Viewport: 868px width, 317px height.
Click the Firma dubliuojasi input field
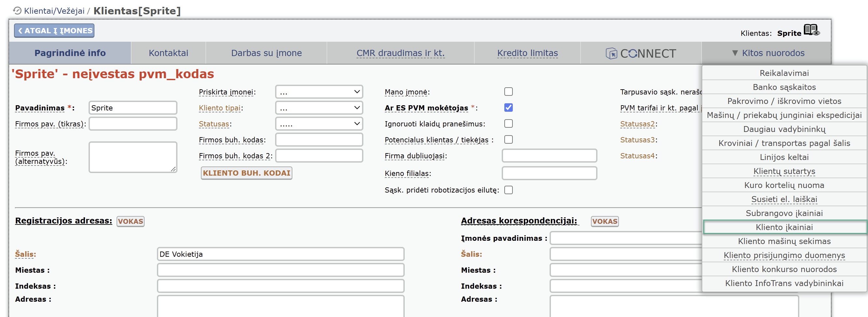click(x=549, y=156)
